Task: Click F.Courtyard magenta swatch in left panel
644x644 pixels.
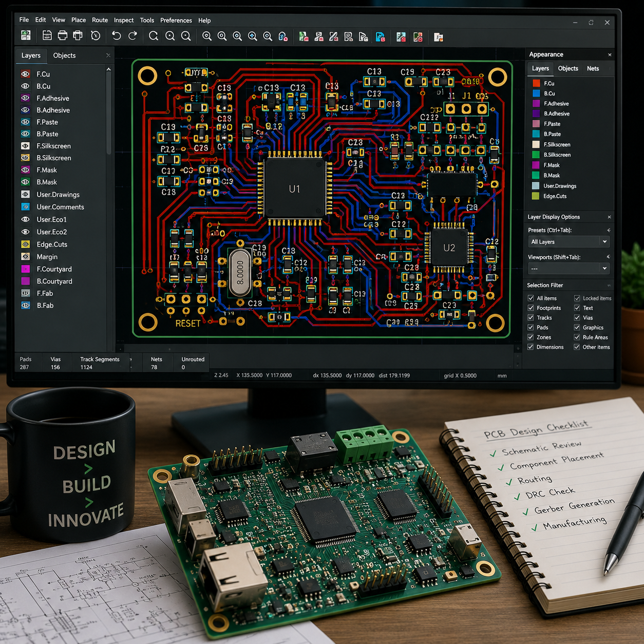Action: tap(25, 269)
